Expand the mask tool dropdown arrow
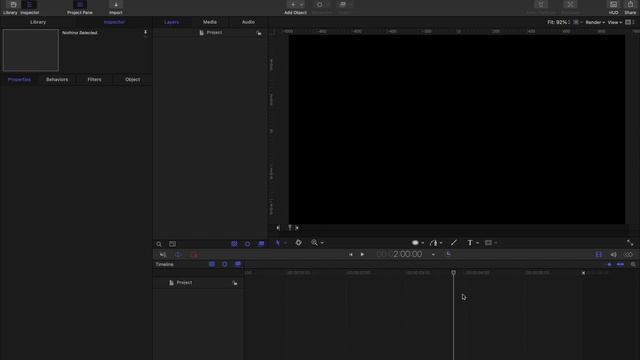The height and width of the screenshot is (360, 640). coord(496,243)
